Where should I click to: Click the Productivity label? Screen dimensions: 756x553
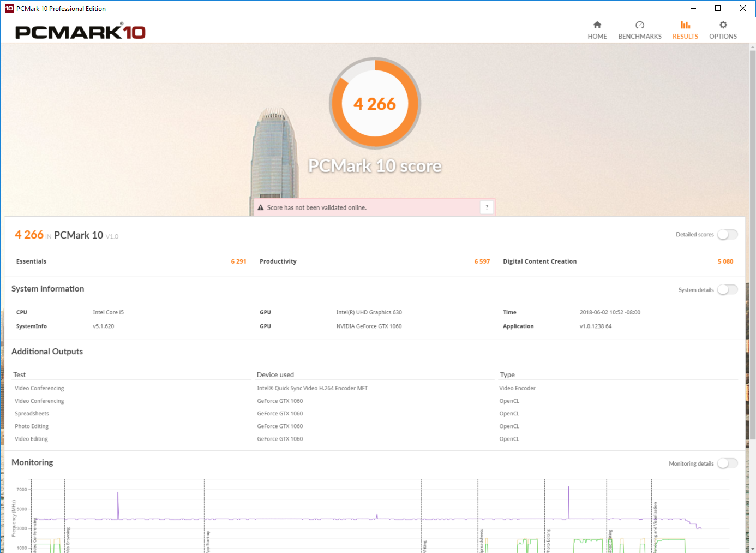click(278, 261)
